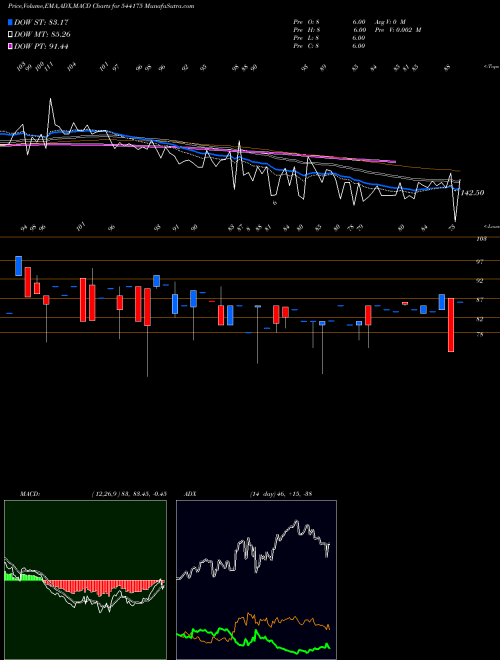Click the 82 price level axis label
The height and width of the screenshot is (660, 500).
coord(479,319)
